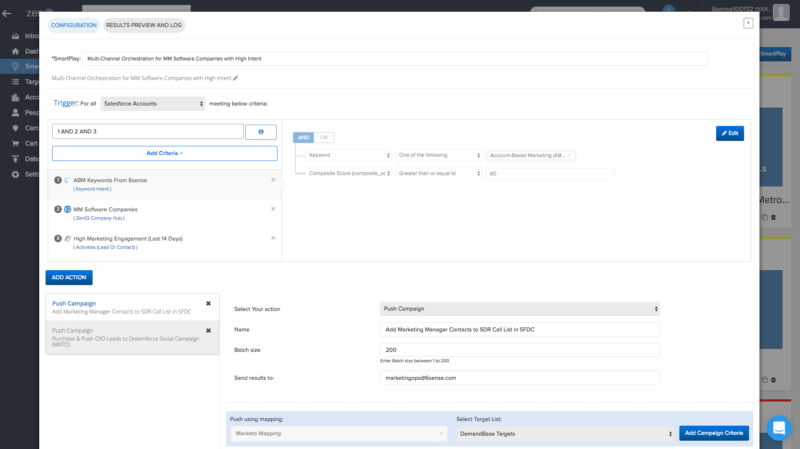Click the ADD ACTION button
Screen dimensions: 800x449
coord(69,278)
